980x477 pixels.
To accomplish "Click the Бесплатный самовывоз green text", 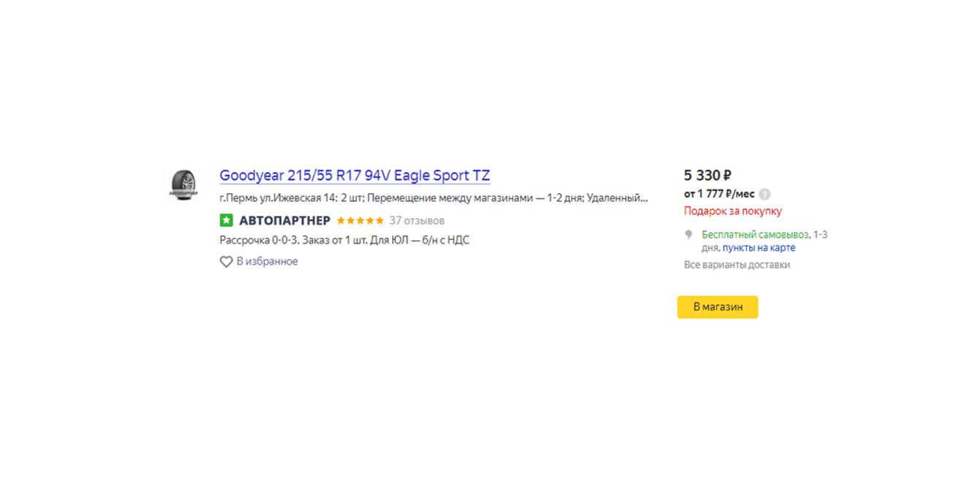I will [755, 235].
